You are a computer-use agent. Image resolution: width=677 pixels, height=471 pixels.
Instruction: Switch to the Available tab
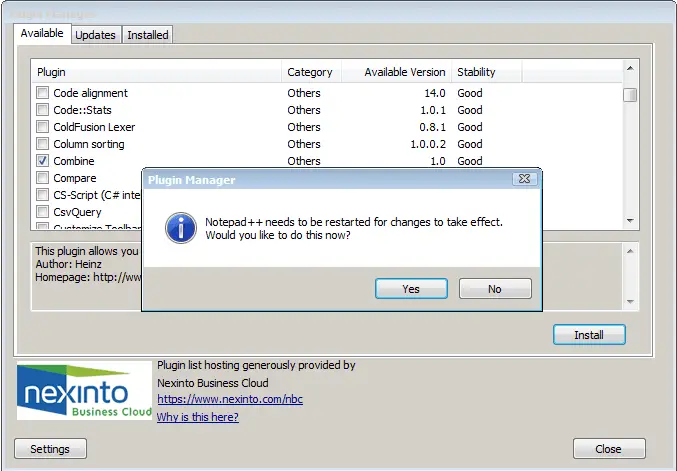click(x=42, y=33)
